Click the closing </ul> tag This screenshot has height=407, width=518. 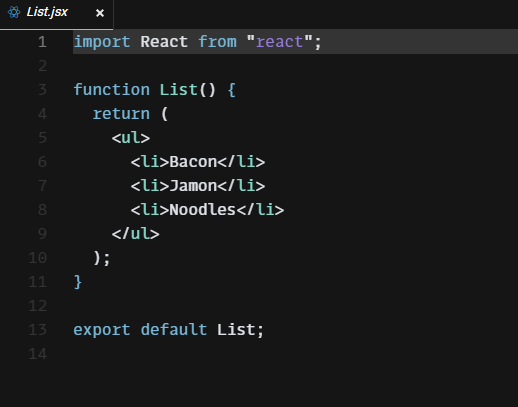(136, 234)
